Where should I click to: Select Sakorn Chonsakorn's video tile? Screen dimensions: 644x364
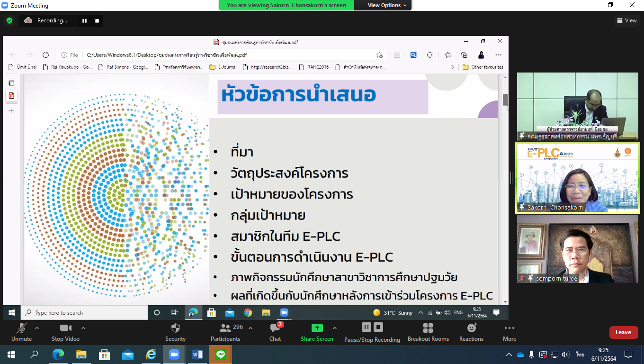coord(577,177)
